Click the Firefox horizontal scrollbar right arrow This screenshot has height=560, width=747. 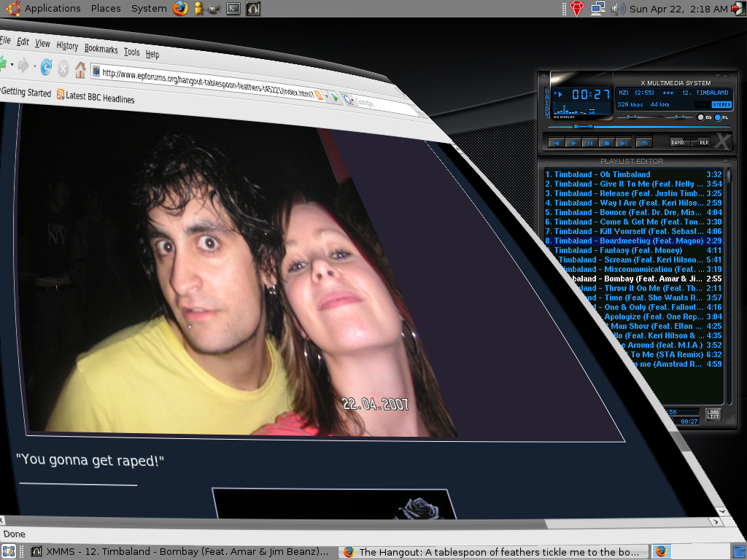pyautogui.click(x=715, y=521)
